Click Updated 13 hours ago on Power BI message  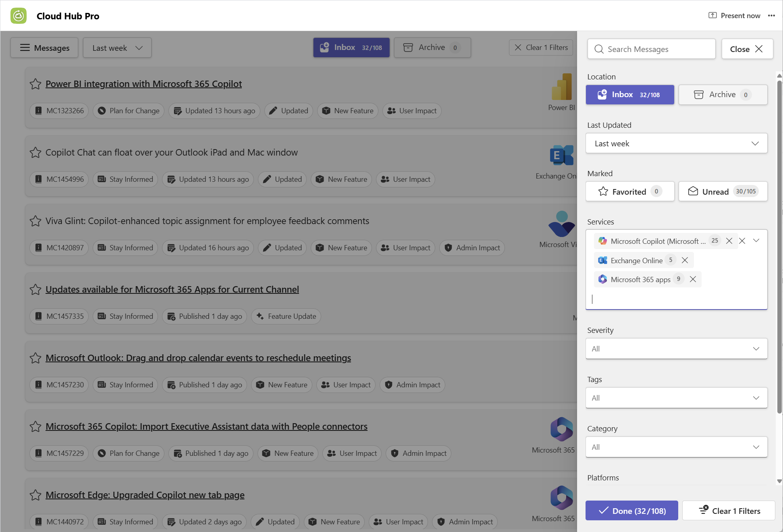click(214, 111)
